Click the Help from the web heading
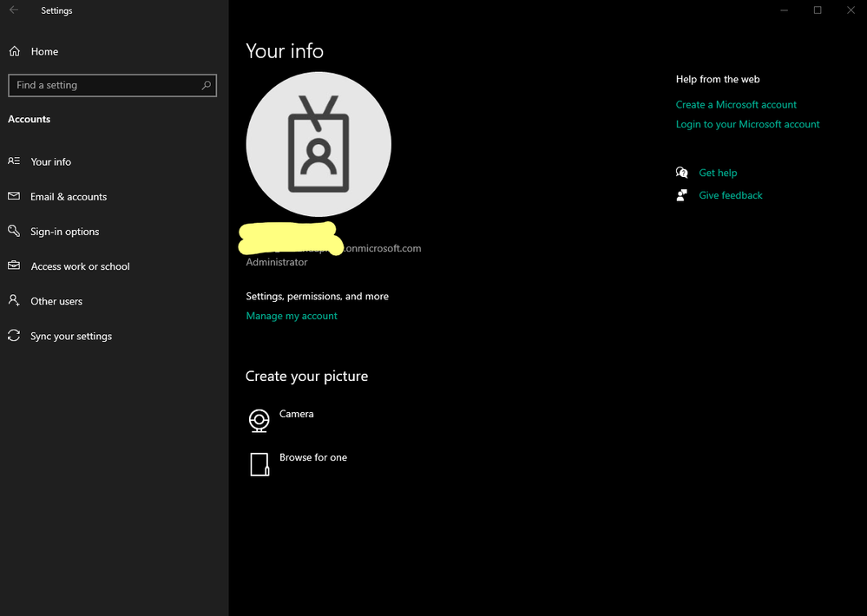Screen dimensions: 867x616 (718, 79)
